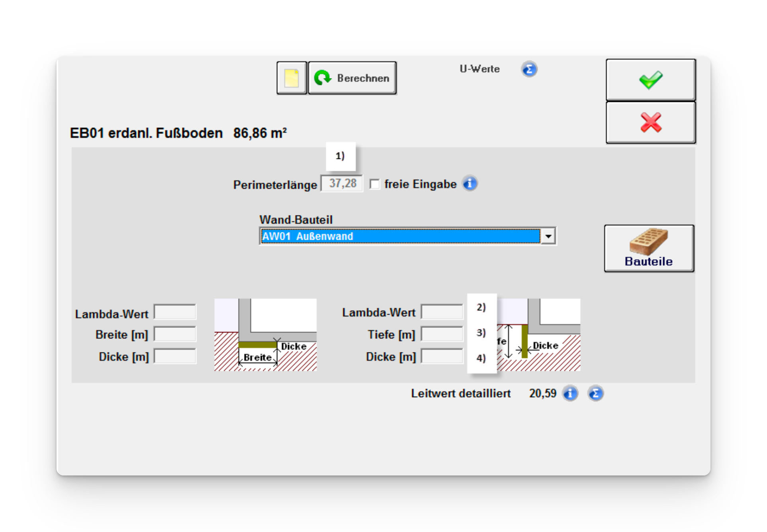Open the Wand-Bauteil dropdown arrow
This screenshot has height=532, width=767.
548,236
